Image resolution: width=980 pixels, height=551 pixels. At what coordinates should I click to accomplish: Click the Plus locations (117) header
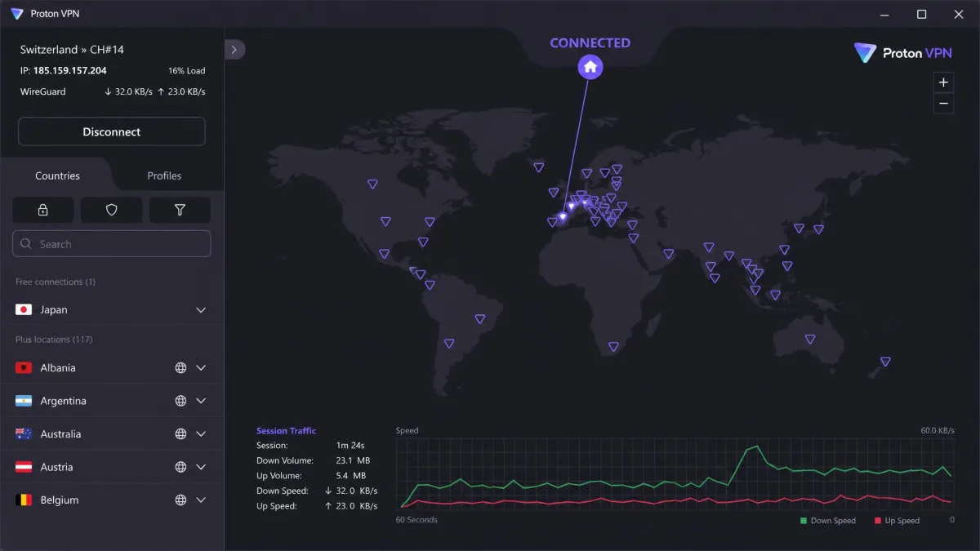click(56, 340)
